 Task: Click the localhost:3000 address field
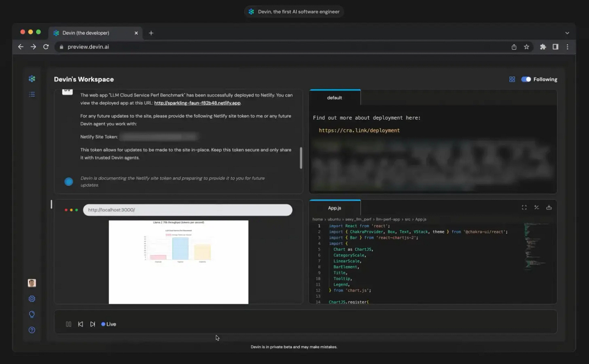point(188,210)
